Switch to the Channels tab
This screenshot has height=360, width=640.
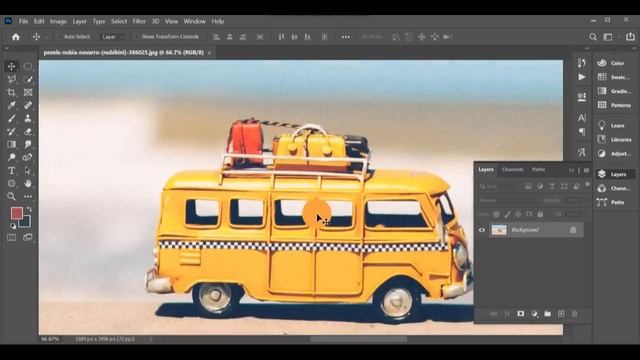click(513, 169)
